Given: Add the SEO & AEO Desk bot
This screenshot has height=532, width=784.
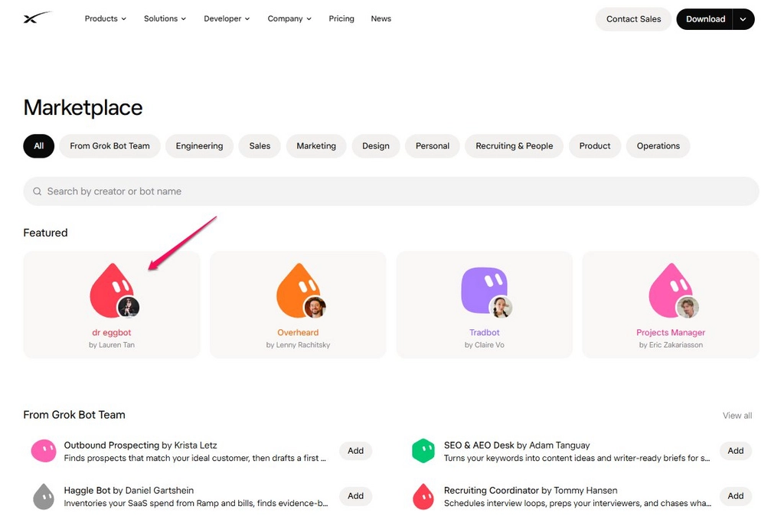Looking at the screenshot, I should 736,451.
